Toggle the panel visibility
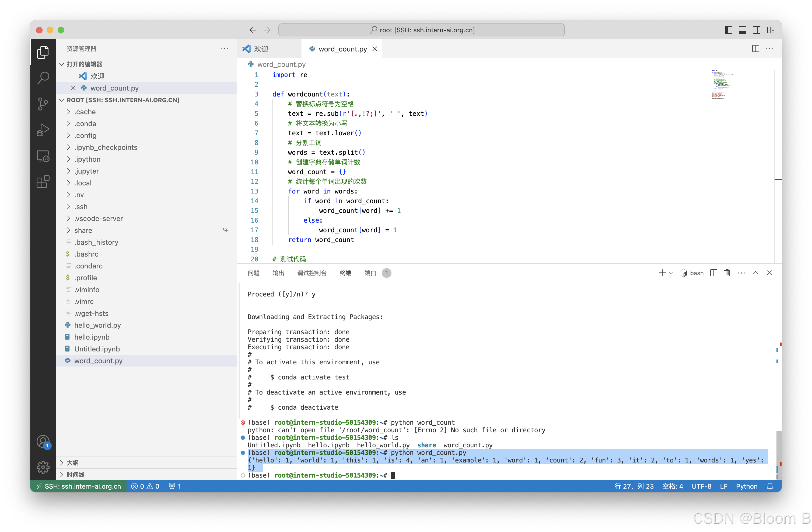 (x=742, y=30)
